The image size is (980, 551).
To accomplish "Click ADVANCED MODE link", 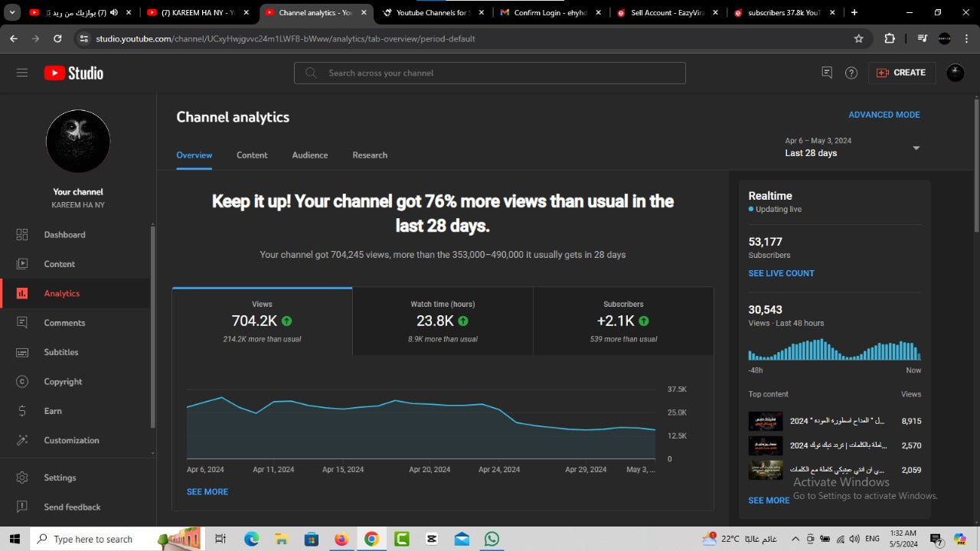I will (x=884, y=115).
